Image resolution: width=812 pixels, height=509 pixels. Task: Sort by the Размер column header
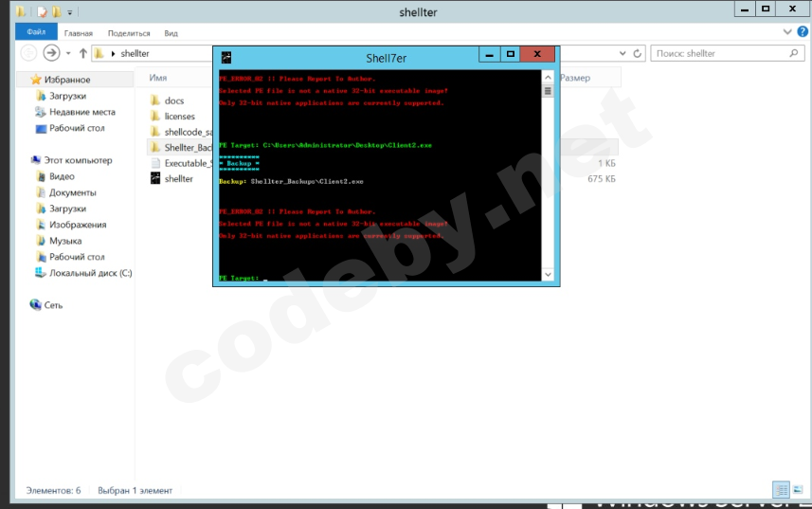point(575,78)
